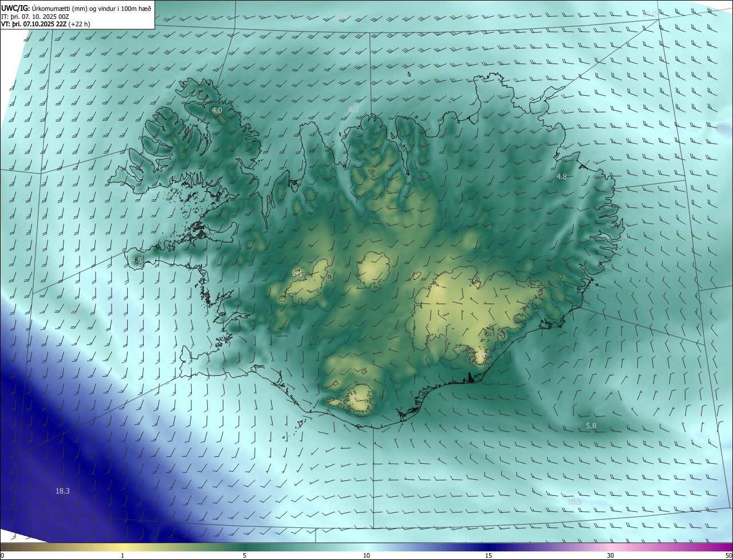The height and width of the screenshot is (560, 733).
Task: Click the '8.3' value north of Iceland
Action: (353, 109)
